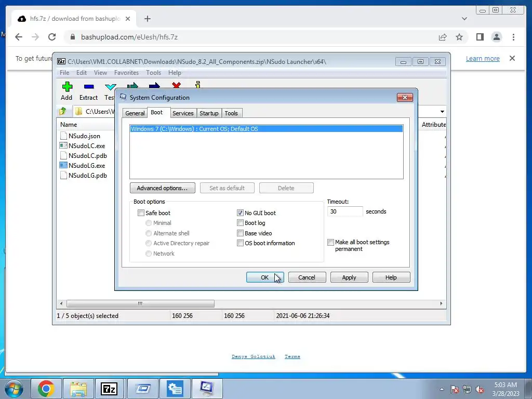Dismiss the Chrome info bar
The height and width of the screenshot is (399, 532).
[512, 58]
